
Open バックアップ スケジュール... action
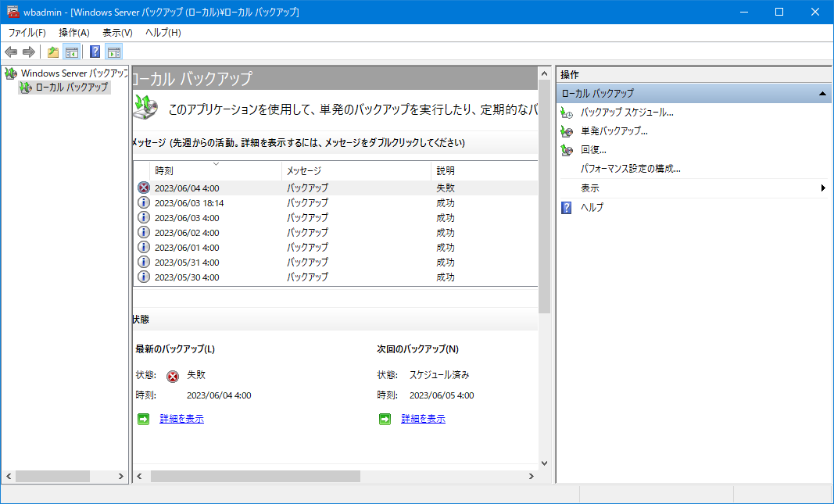point(627,113)
